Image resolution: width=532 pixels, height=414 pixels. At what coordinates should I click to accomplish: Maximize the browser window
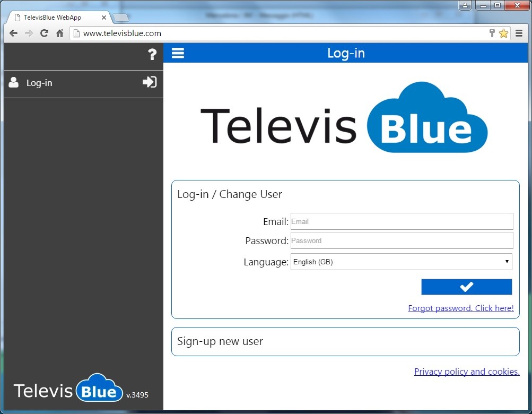(498, 5)
